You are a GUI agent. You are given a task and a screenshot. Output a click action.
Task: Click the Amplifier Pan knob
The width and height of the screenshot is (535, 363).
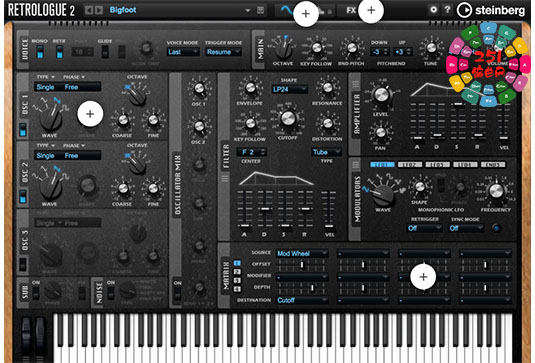pyautogui.click(x=380, y=132)
